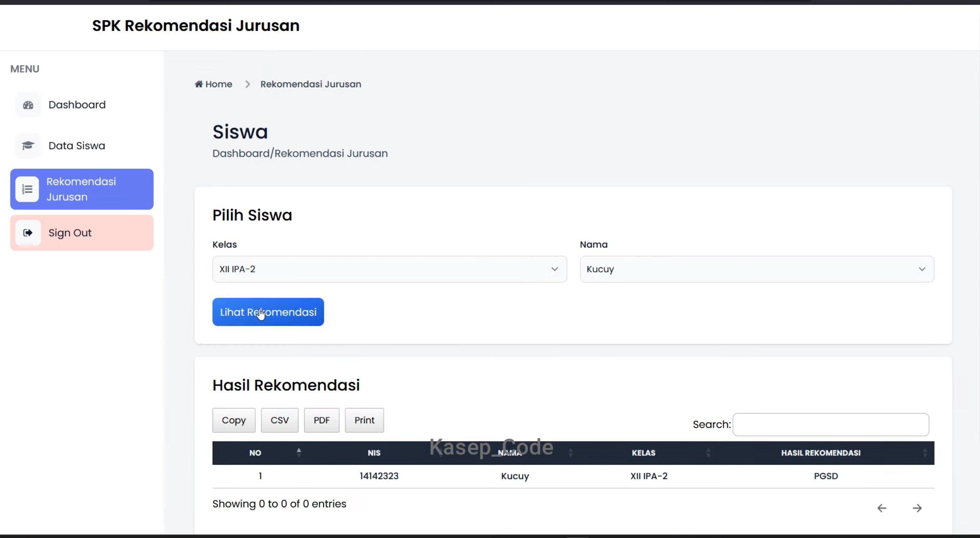The height and width of the screenshot is (538, 980).
Task: Click the Data Siswa graduation cap icon
Action: (28, 145)
